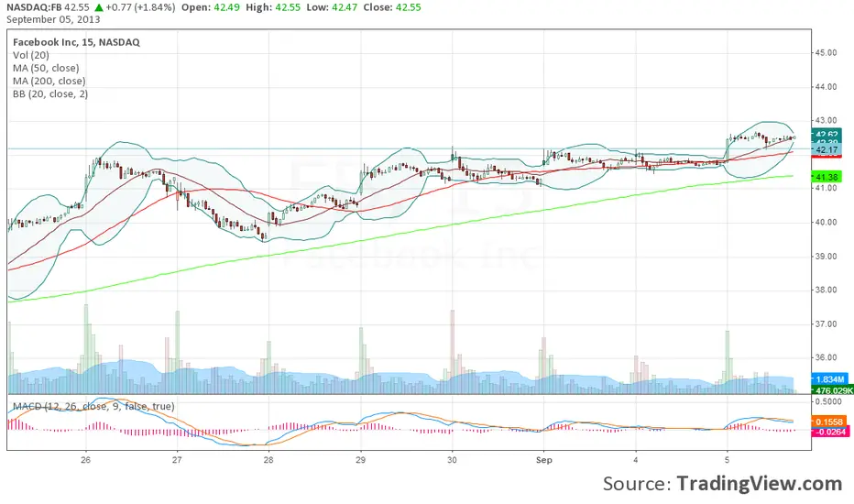Click the 0.5000 MACD axis label
854x504 pixels.
tap(827, 402)
